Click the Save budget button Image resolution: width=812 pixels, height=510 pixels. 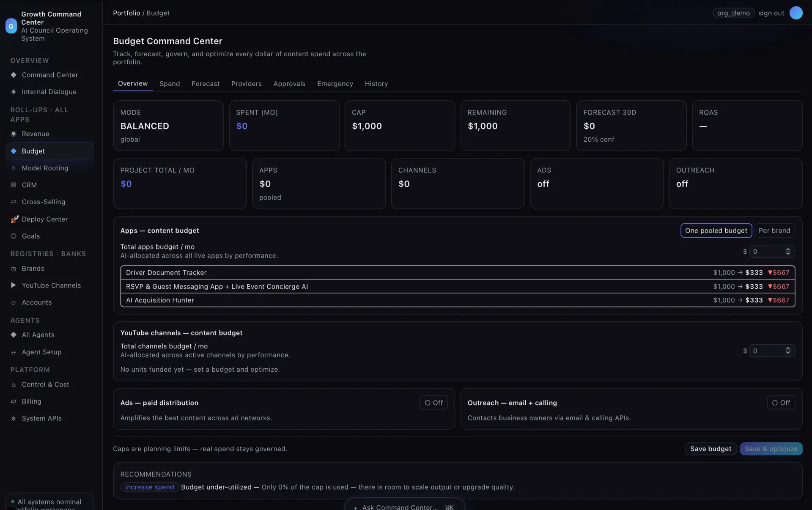(710, 449)
